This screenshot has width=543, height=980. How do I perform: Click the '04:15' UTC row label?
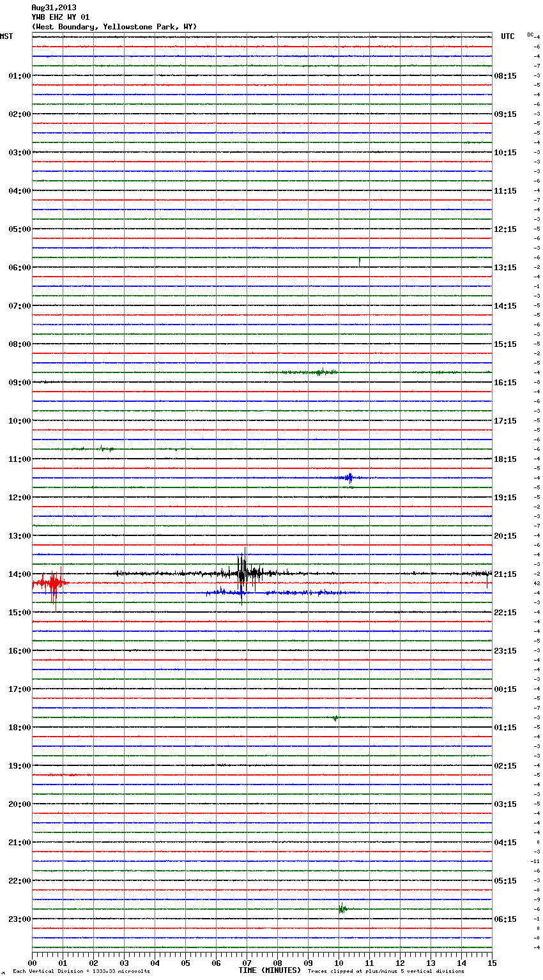click(x=505, y=843)
